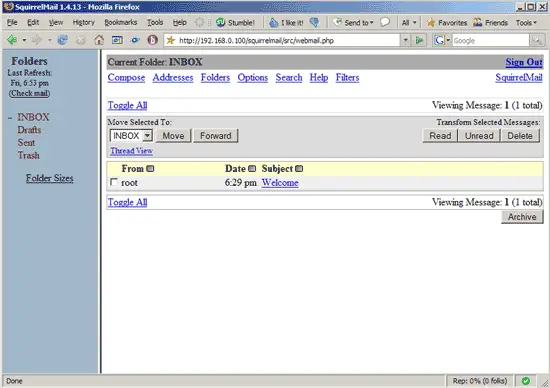Screen dimensions: 550x388
Task: Open the Addresses link
Action: tap(173, 78)
